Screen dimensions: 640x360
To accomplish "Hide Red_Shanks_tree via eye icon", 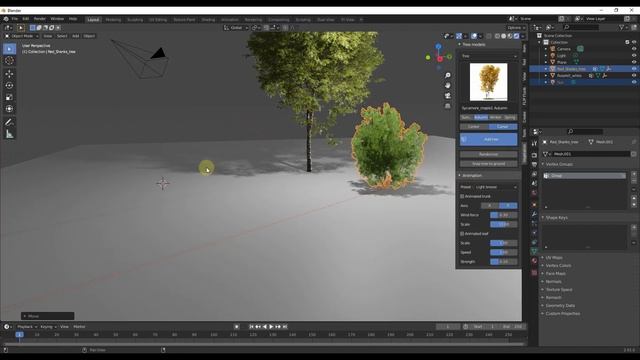I will (x=634, y=69).
